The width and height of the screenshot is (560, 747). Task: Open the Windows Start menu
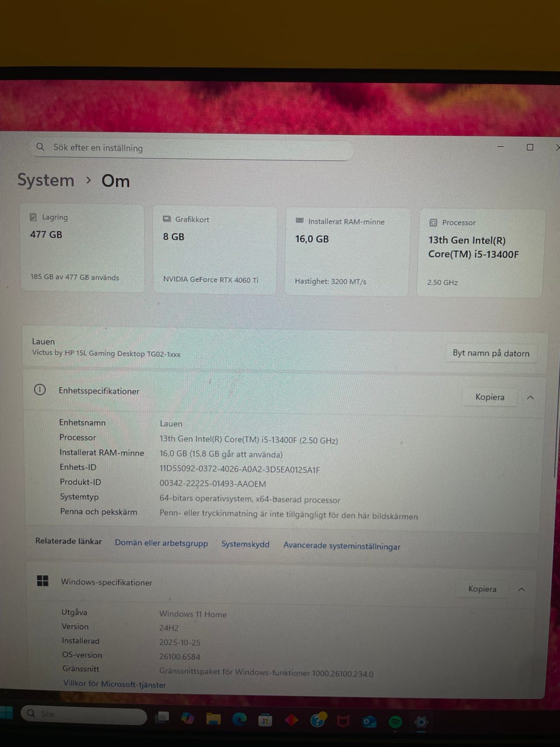click(6, 713)
